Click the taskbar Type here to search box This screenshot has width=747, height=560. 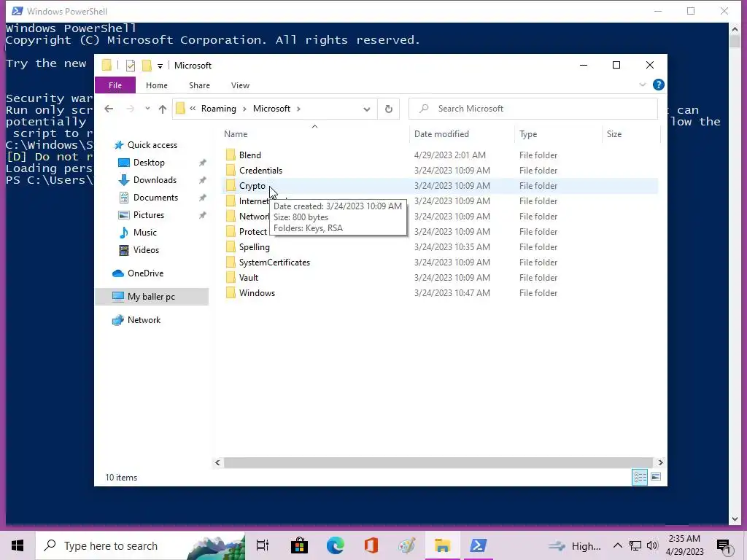point(141,545)
